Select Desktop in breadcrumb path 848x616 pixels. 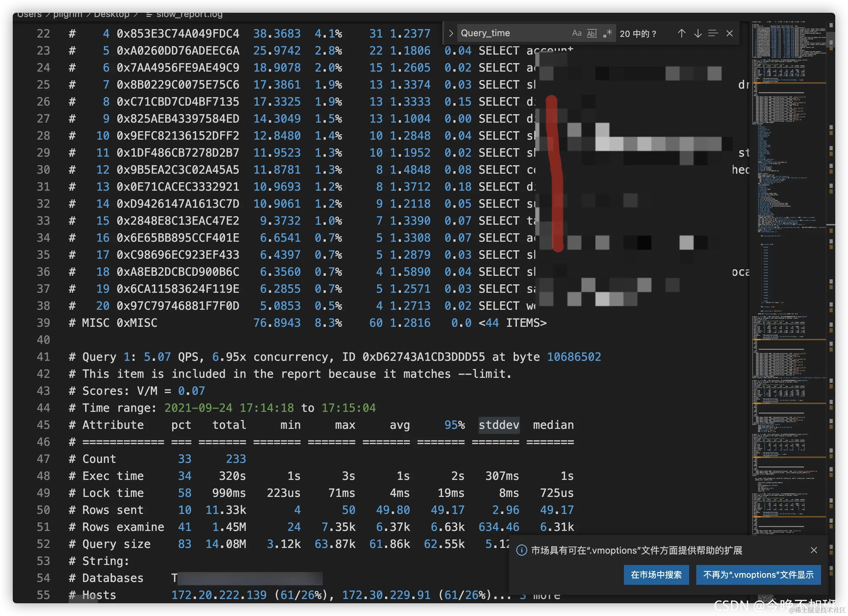click(x=111, y=14)
